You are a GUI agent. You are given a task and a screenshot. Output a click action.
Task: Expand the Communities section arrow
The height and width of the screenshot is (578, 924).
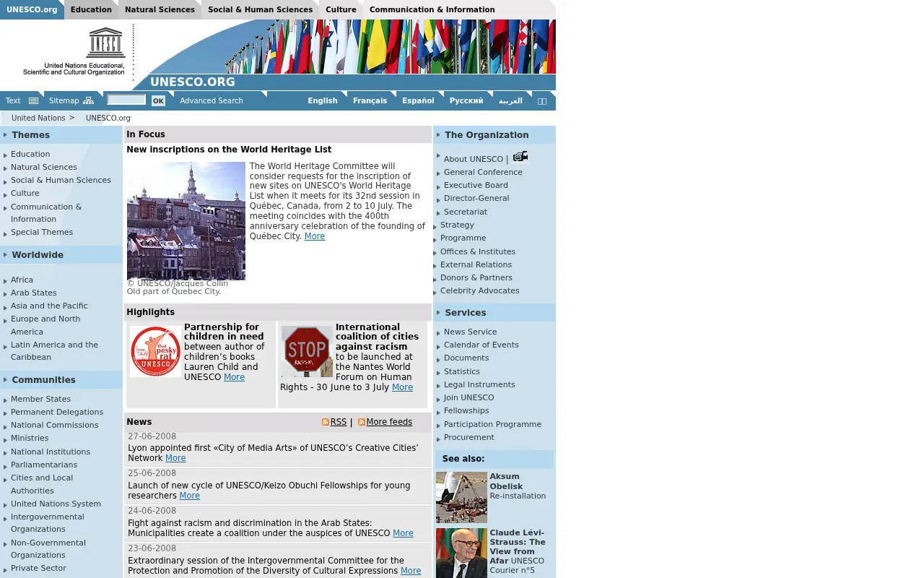[x=5, y=380]
